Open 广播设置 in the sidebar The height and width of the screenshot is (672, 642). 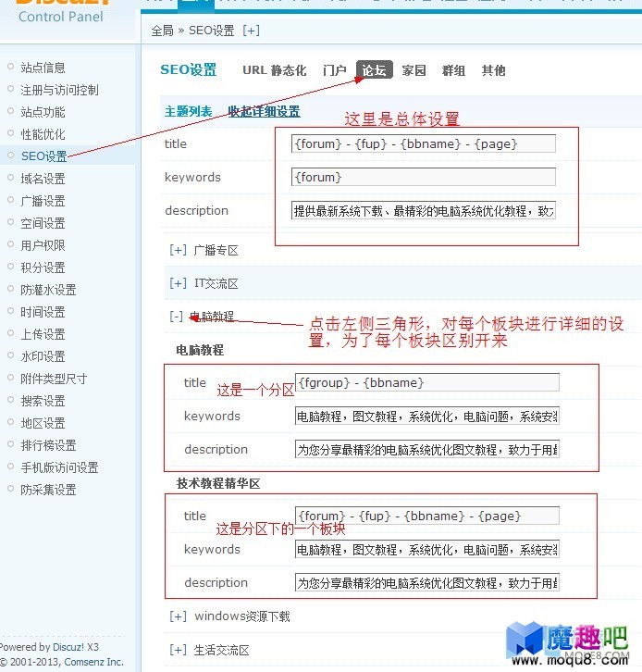[x=43, y=201]
